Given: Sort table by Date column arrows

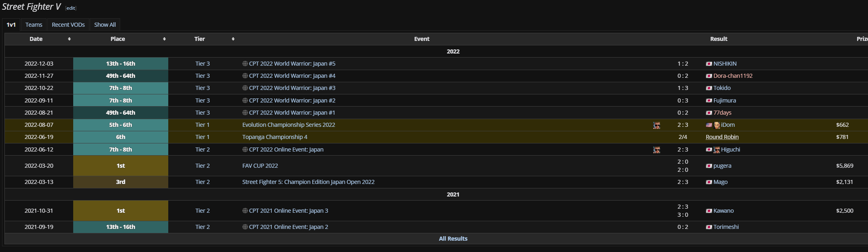Looking at the screenshot, I should coord(69,39).
